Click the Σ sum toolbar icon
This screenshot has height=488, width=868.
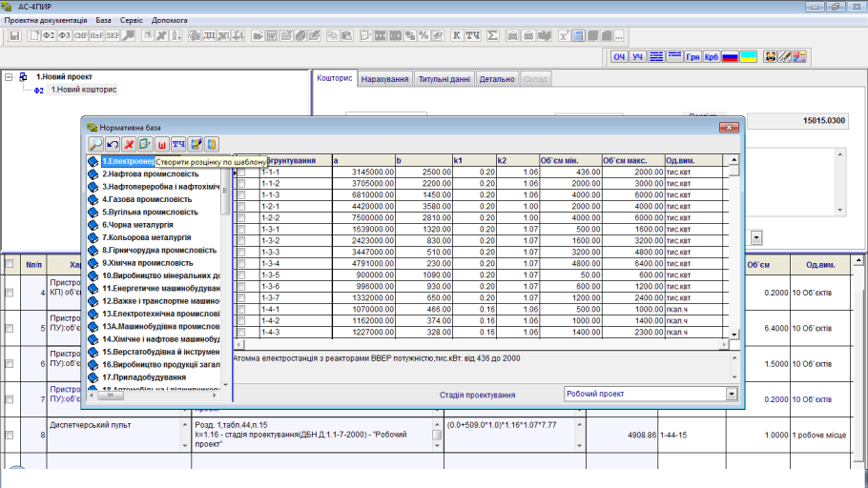pyautogui.click(x=492, y=35)
